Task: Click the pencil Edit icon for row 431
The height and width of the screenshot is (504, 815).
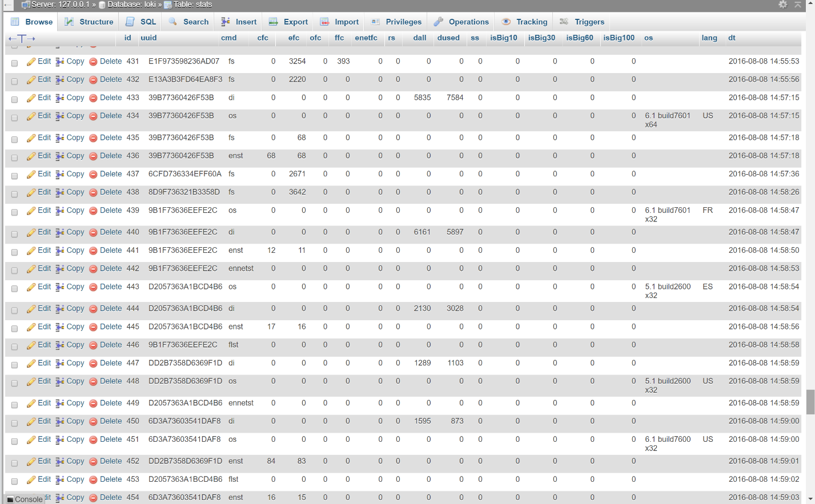Action: click(x=31, y=62)
